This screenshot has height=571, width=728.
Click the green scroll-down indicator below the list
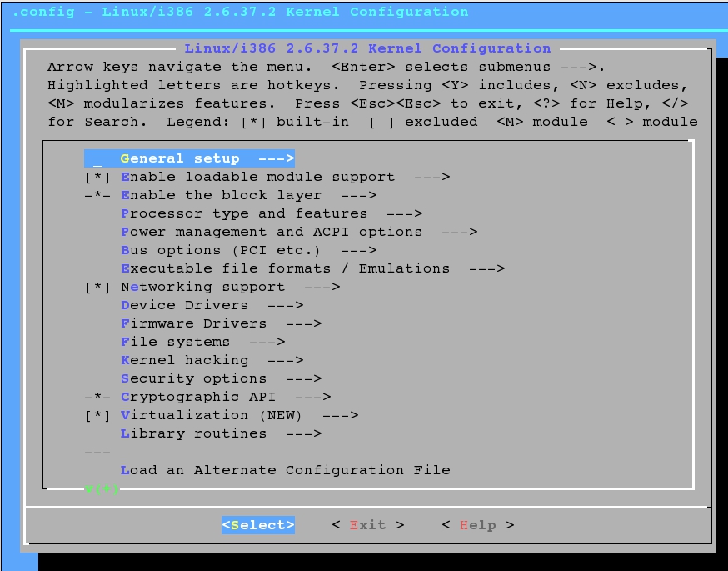pyautogui.click(x=102, y=488)
